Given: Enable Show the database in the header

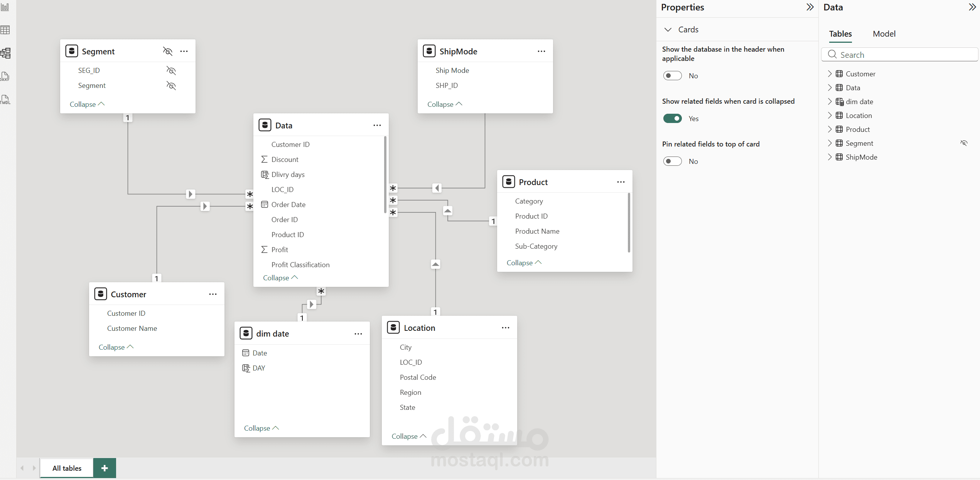Looking at the screenshot, I should point(672,76).
